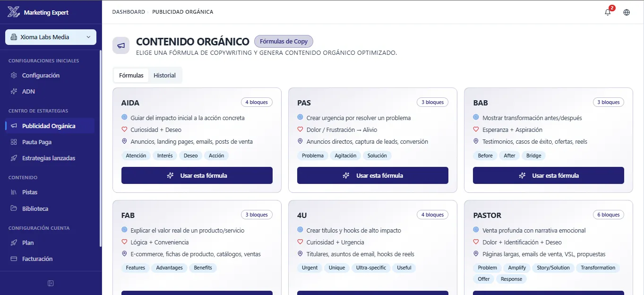Open the globe language icon top right

pyautogui.click(x=627, y=12)
